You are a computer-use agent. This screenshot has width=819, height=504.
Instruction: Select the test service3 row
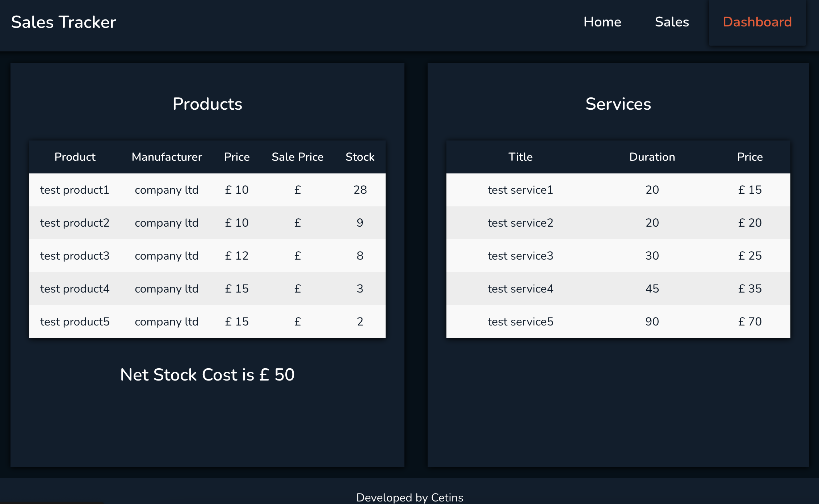617,256
